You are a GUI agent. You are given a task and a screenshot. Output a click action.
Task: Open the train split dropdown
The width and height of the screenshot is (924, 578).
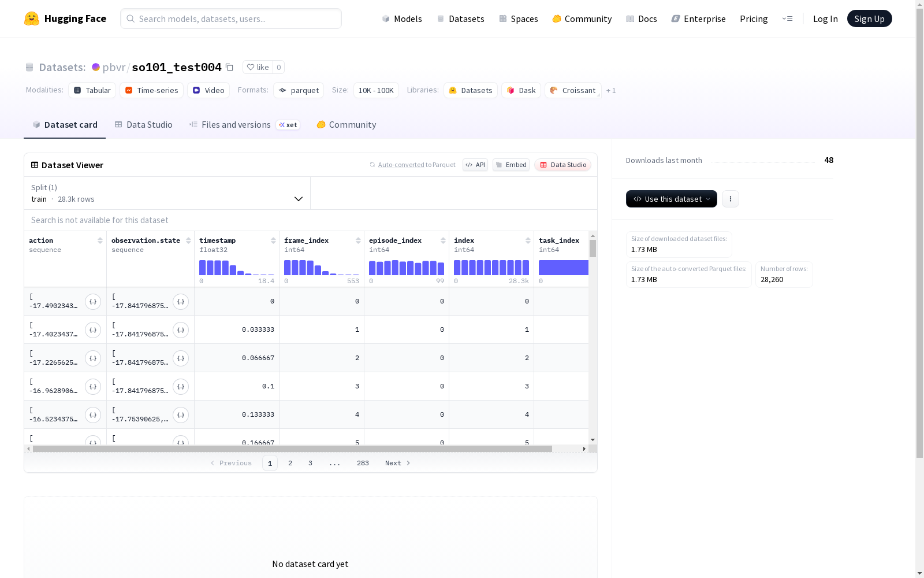coord(167,193)
